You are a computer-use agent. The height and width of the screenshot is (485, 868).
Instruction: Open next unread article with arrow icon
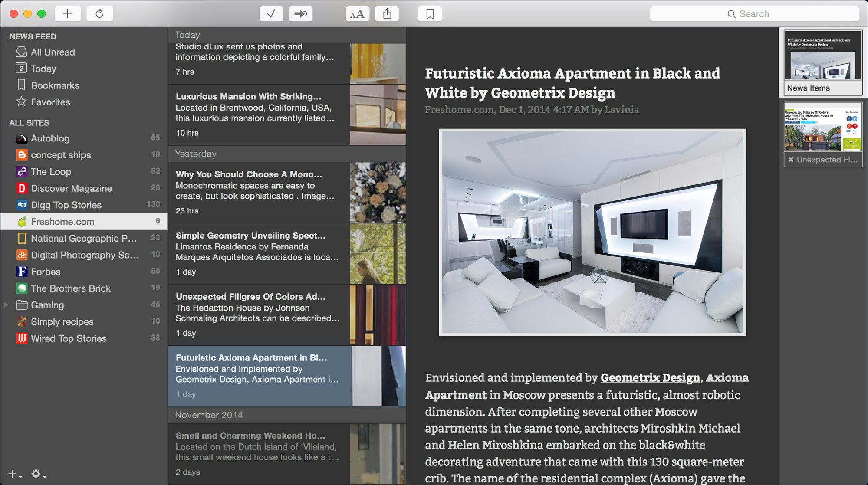point(300,13)
